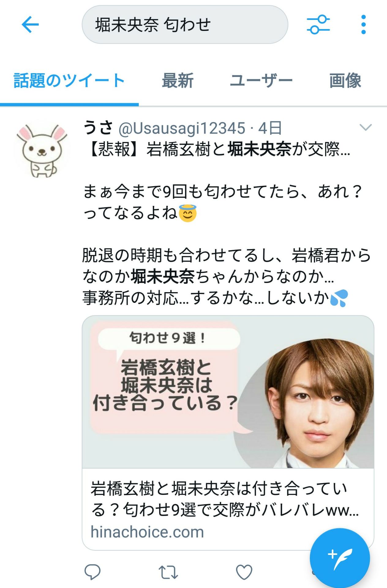Screen dimensions: 387x588
Task: Switch to the 画像 tab
Action: click(x=345, y=81)
